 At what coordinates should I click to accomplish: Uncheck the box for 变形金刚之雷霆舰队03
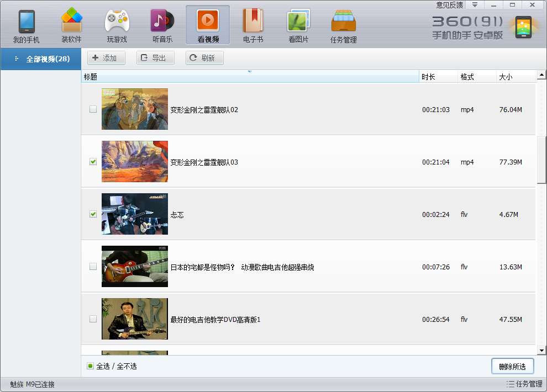(x=93, y=162)
